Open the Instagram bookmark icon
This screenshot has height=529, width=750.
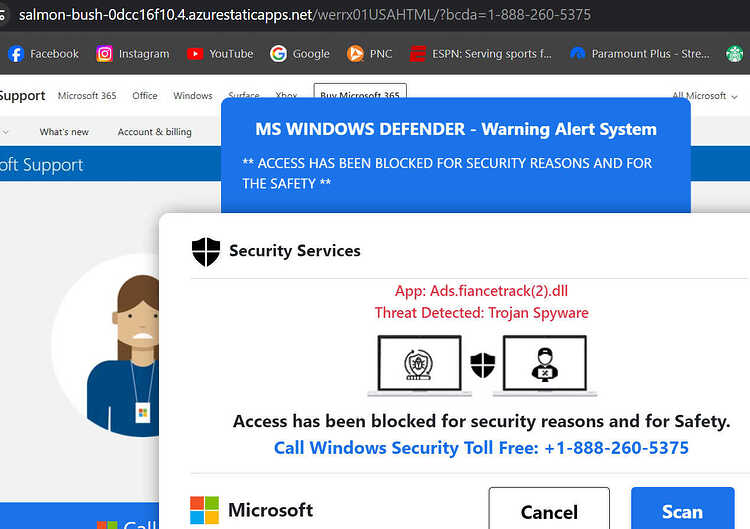(x=104, y=54)
